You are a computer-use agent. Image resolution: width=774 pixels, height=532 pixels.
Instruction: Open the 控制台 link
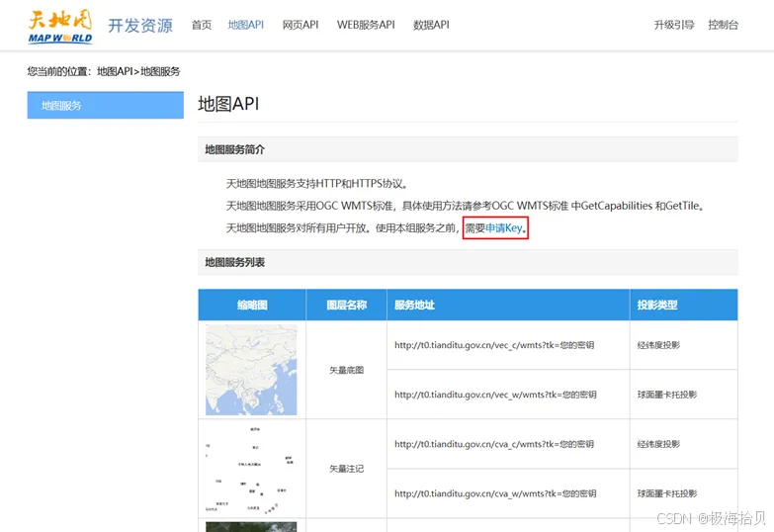tap(724, 25)
